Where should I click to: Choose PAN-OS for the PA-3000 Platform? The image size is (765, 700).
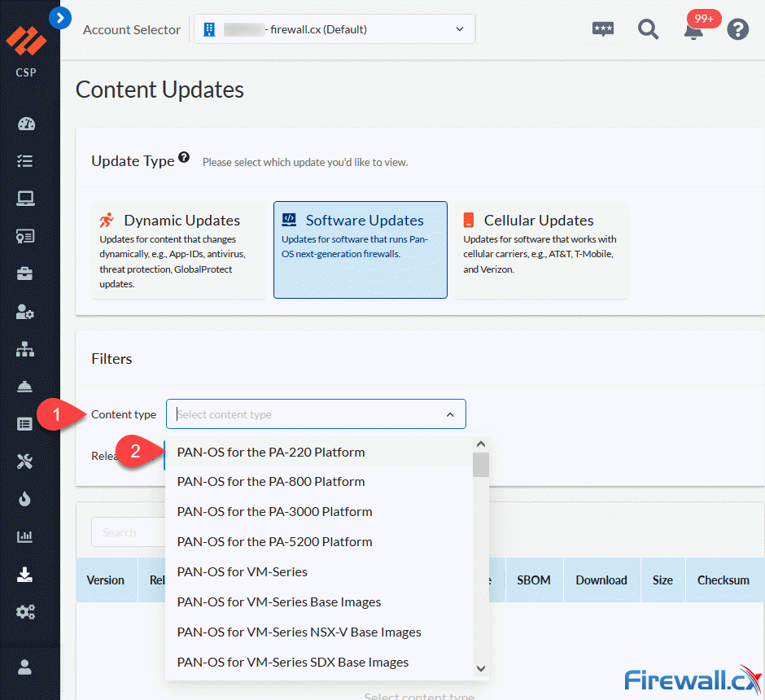pos(318,512)
